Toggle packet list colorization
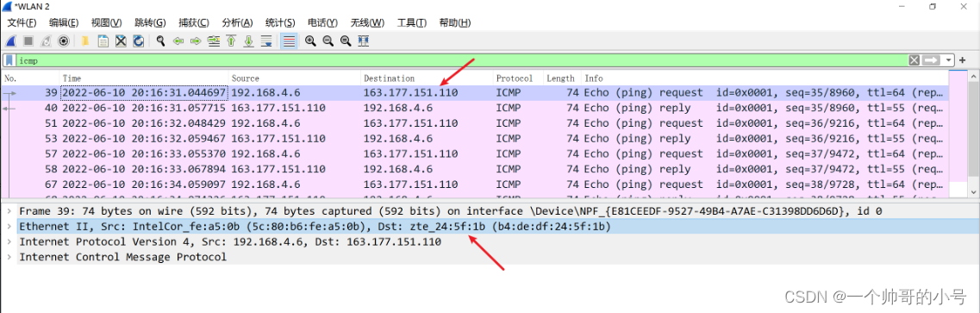This screenshot has width=980, height=313. [x=289, y=41]
